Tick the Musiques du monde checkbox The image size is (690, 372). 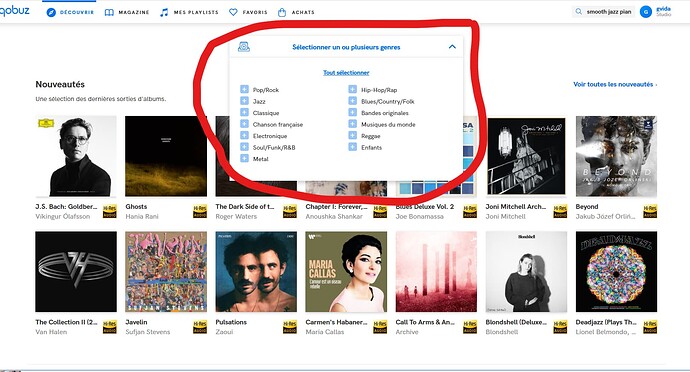click(352, 124)
